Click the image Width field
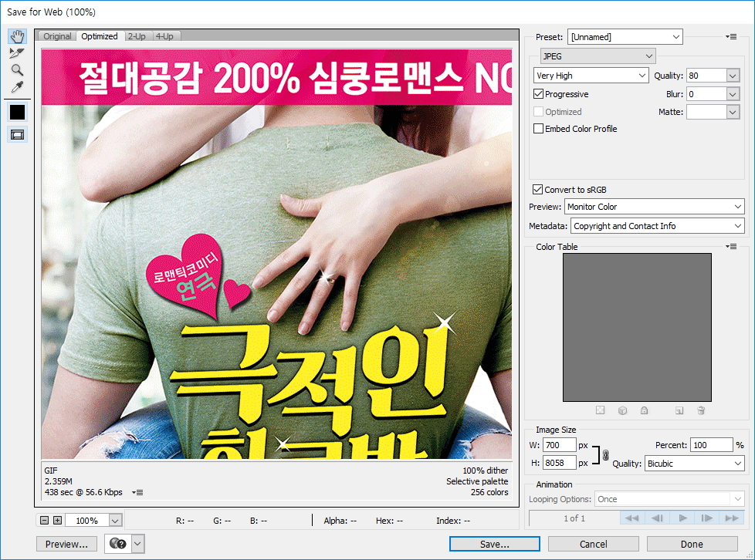The height and width of the screenshot is (560, 755). [x=560, y=445]
